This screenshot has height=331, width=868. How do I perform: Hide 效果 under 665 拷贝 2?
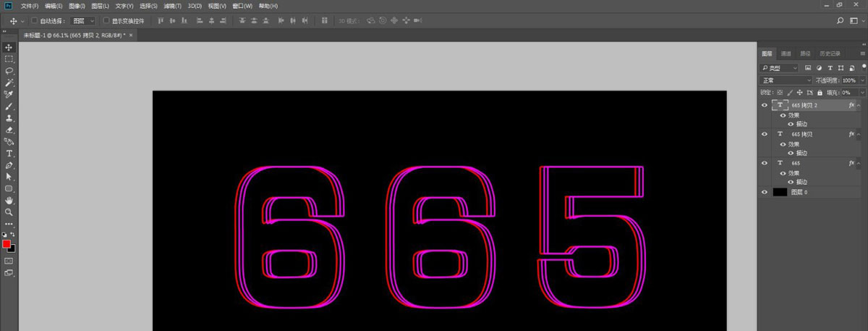[783, 114]
